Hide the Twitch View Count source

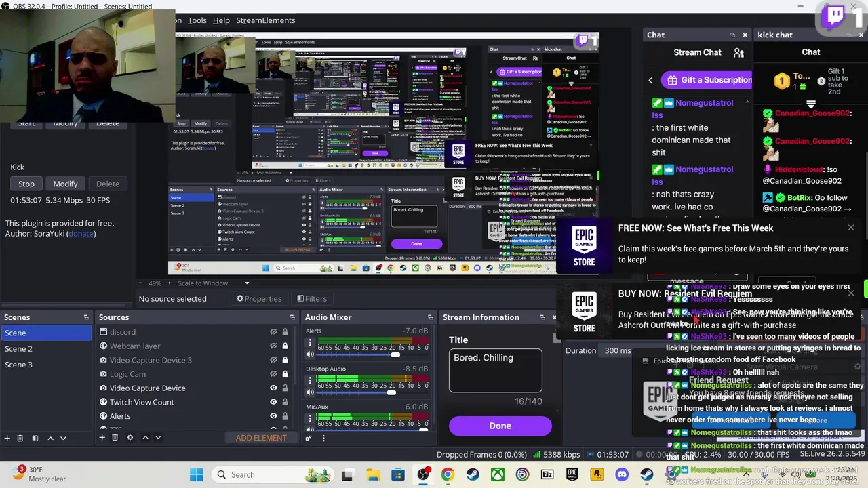pos(273,402)
